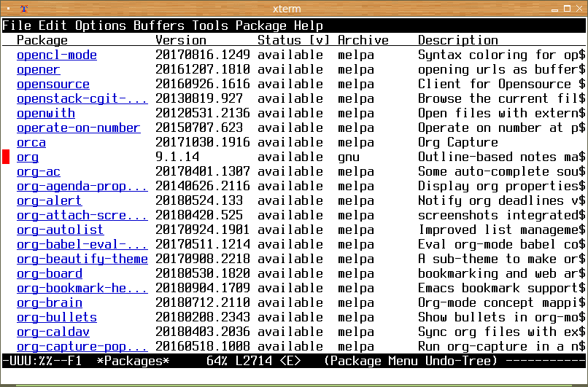
Task: Open the org-bookmark-he... package link
Action: [82, 289]
